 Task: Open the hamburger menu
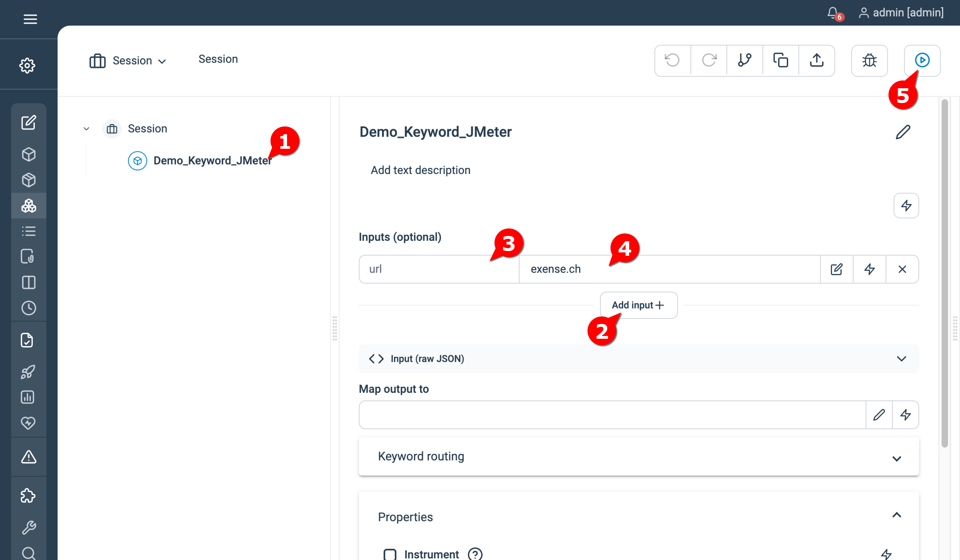(x=30, y=19)
